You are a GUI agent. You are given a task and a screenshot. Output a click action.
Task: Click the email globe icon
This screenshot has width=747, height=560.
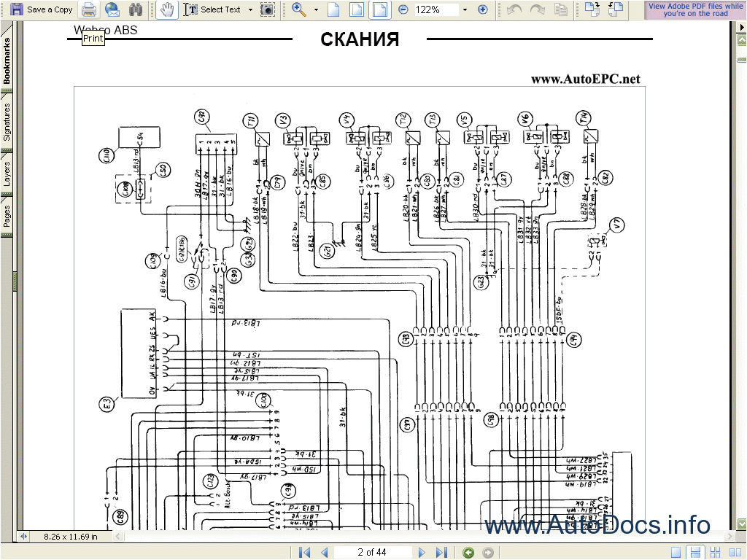click(112, 9)
